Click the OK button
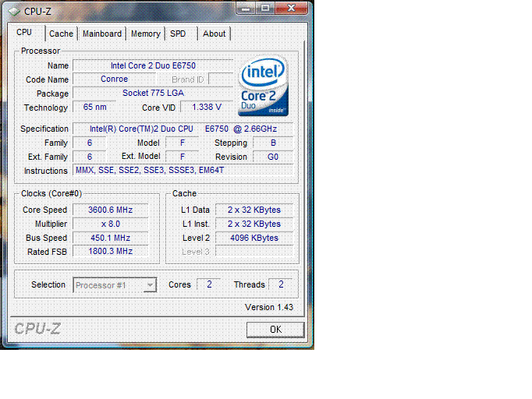The width and height of the screenshot is (532, 399). 275,330
